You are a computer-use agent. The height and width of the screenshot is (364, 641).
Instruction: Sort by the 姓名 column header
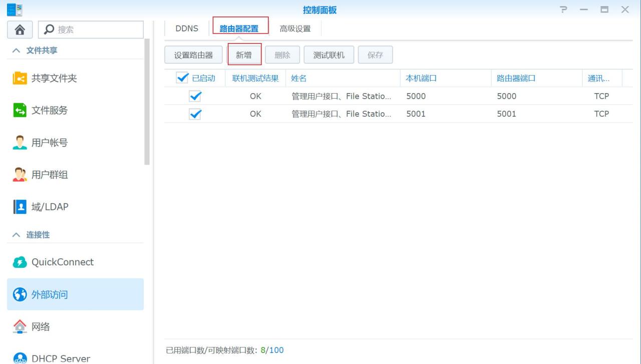[343, 78]
